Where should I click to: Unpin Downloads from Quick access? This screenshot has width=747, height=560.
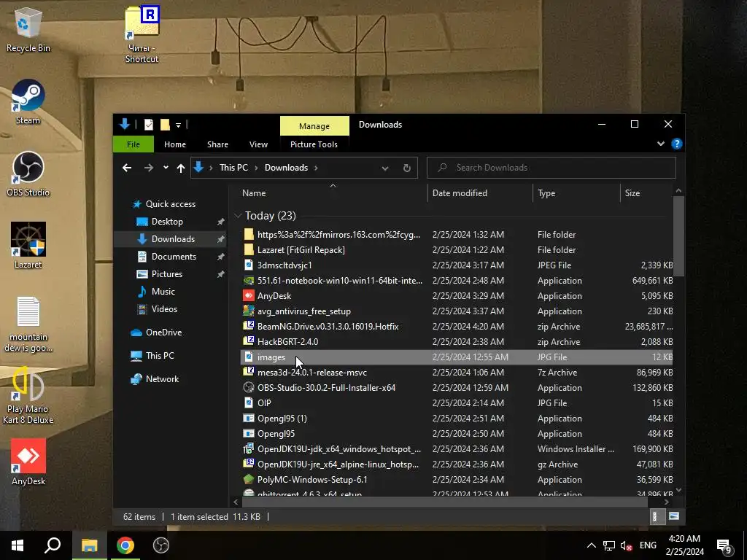[x=220, y=239]
